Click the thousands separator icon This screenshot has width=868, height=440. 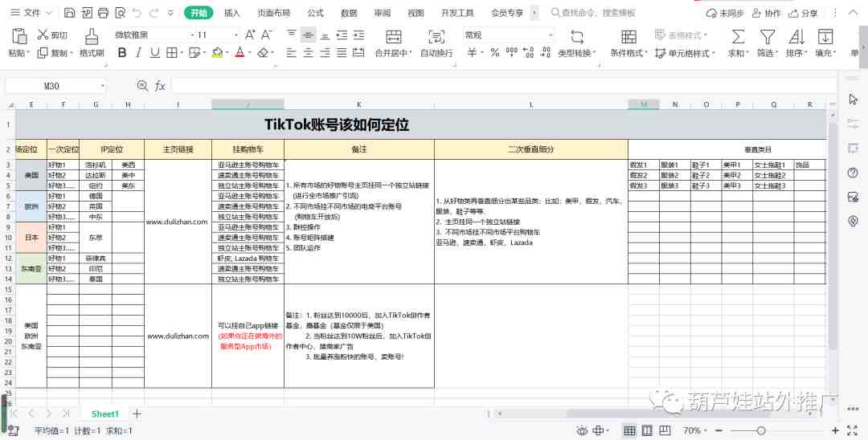[x=512, y=52]
